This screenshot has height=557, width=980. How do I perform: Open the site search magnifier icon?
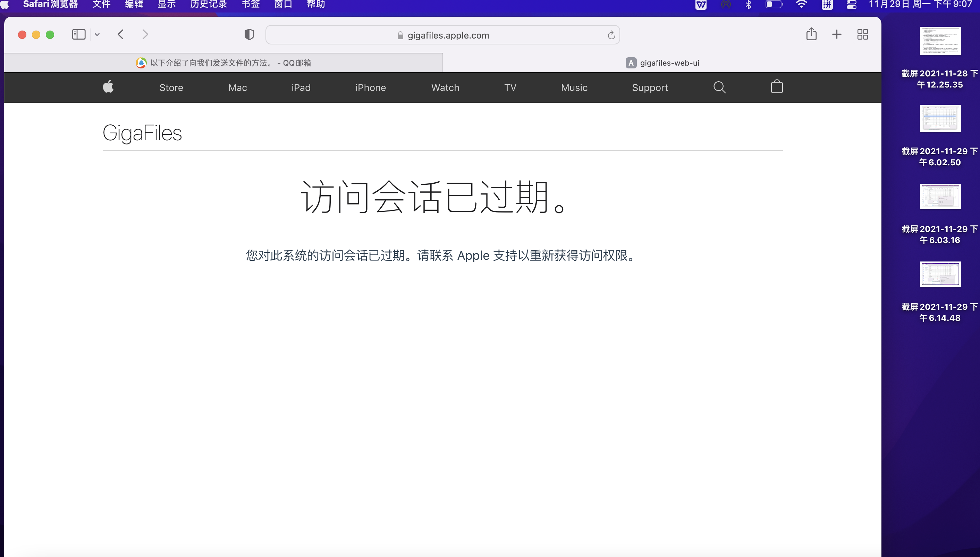tap(719, 87)
